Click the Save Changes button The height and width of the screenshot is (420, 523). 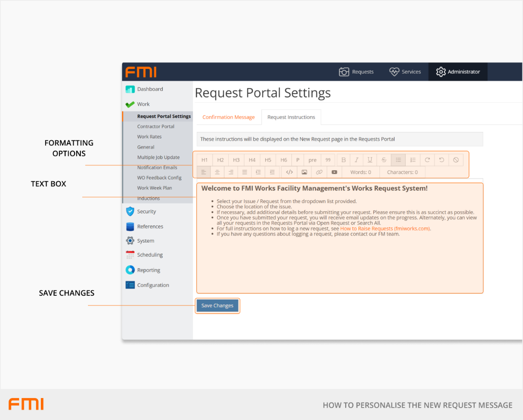tap(217, 306)
